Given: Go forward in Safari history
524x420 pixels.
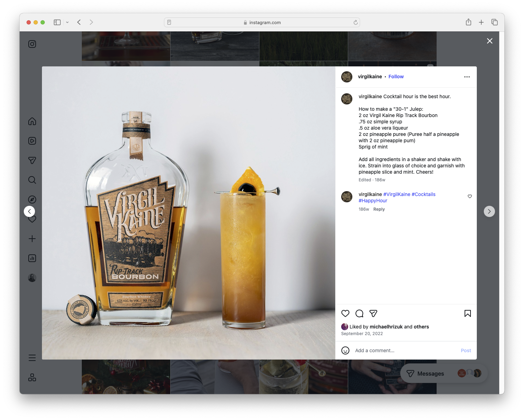Looking at the screenshot, I should [91, 22].
